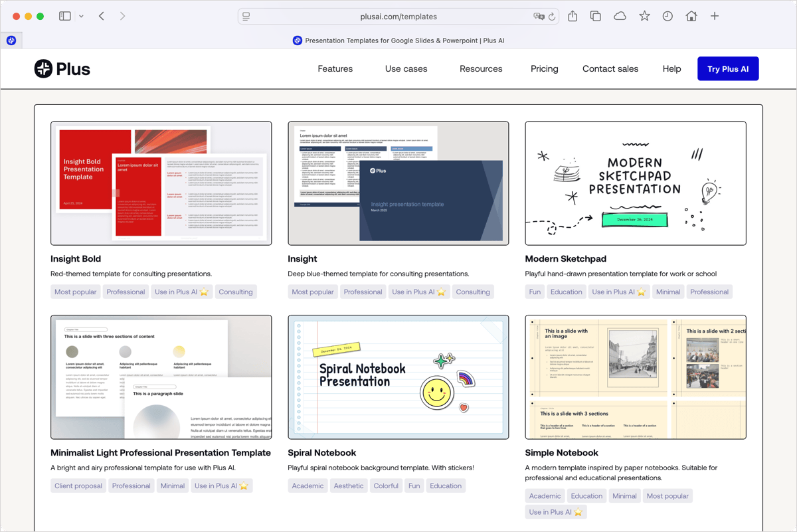This screenshot has height=532, width=797.
Task: Open Contact sales link
Action: pyautogui.click(x=610, y=69)
